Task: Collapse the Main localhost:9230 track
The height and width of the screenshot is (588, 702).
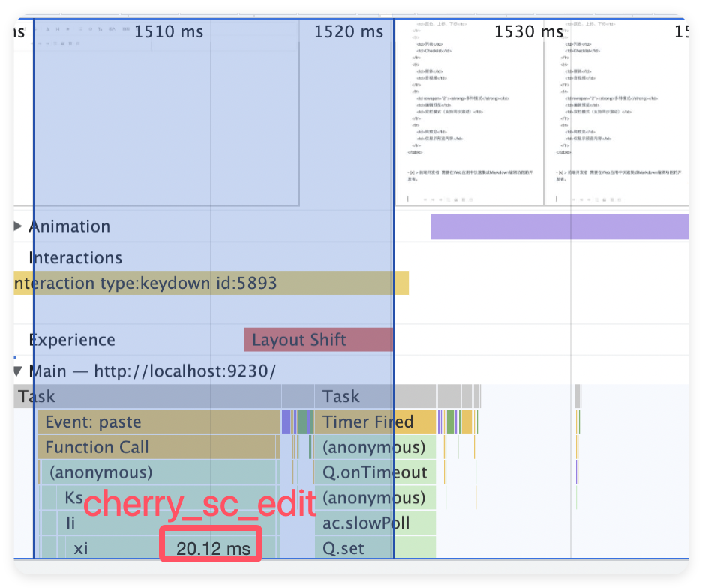Action: coord(18,370)
